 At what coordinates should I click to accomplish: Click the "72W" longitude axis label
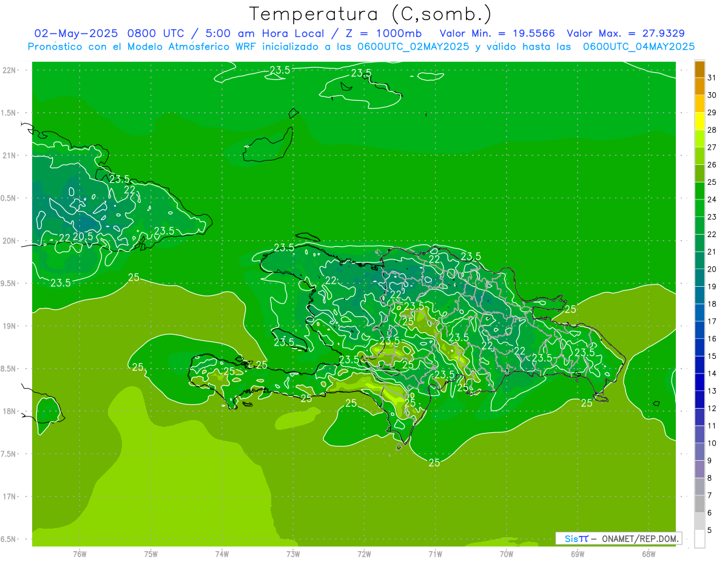click(x=364, y=554)
